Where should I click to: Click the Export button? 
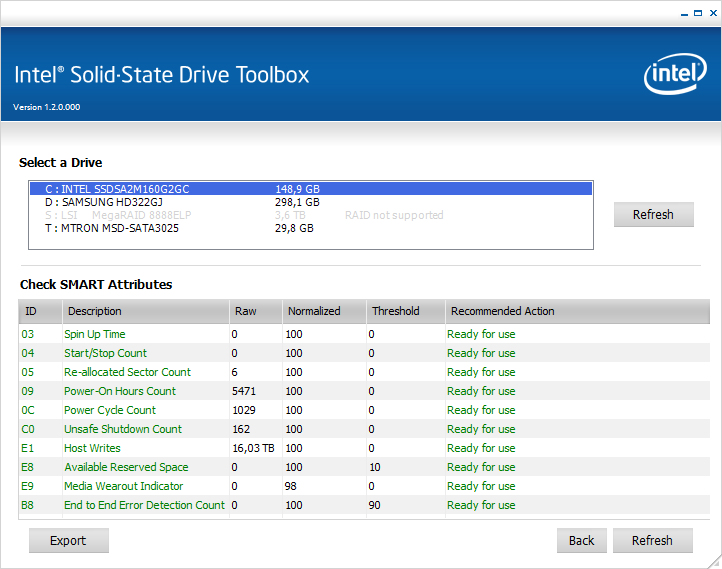point(69,540)
